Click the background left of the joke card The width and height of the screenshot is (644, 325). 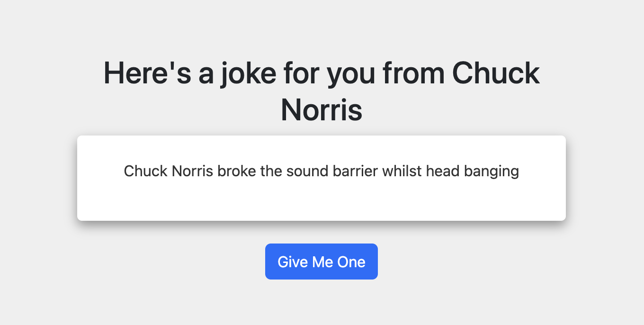pos(38,178)
